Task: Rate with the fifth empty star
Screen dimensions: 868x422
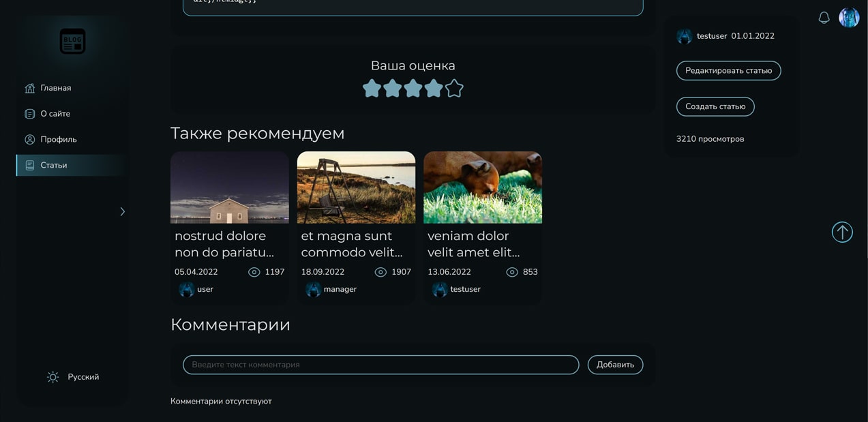Action: [x=454, y=89]
